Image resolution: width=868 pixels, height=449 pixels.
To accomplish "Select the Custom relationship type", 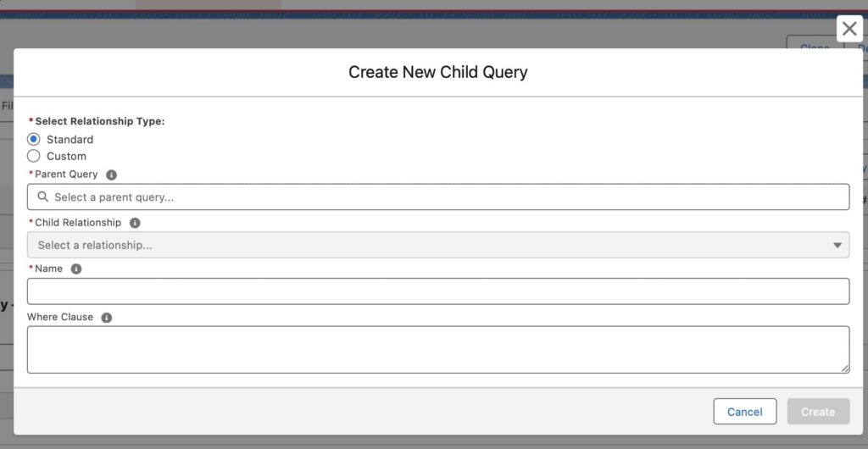I will pyautogui.click(x=34, y=156).
